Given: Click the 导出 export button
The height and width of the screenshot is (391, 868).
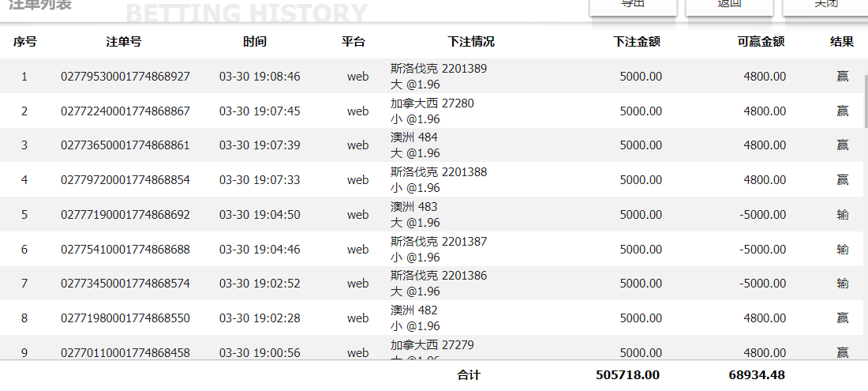Looking at the screenshot, I should (x=633, y=6).
